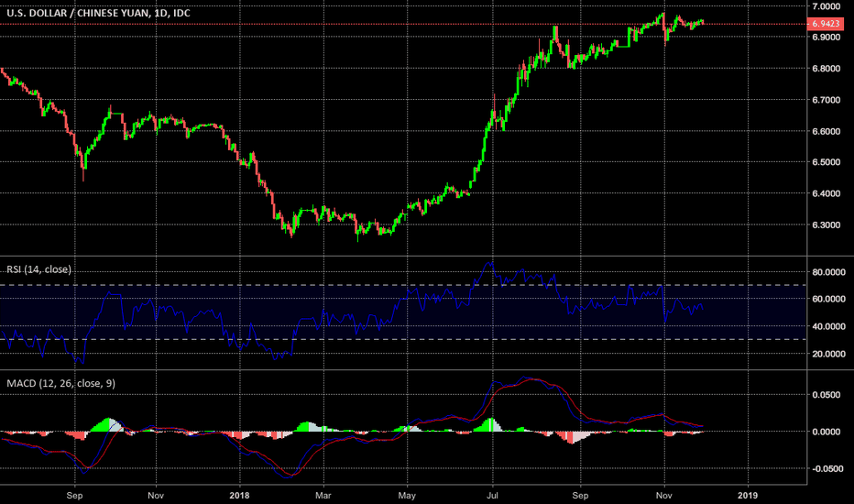Click the Mar label on time axis
854x504 pixels.
click(x=323, y=495)
